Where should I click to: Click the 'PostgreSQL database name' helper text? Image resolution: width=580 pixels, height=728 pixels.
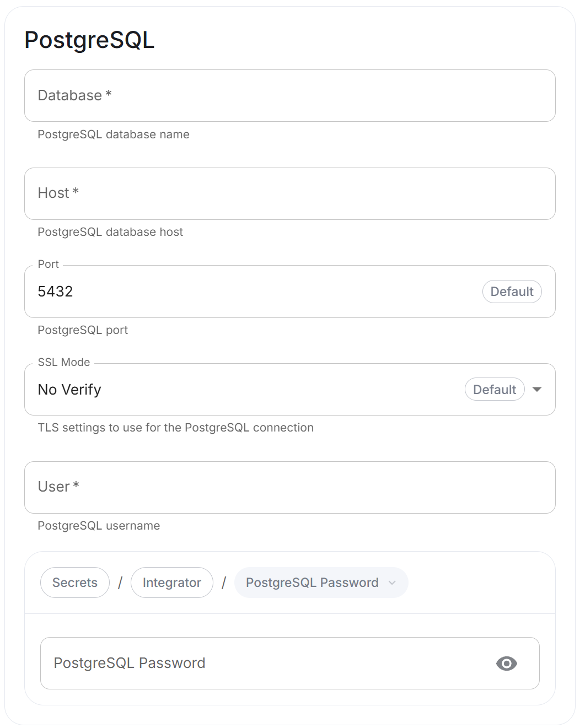click(x=114, y=134)
